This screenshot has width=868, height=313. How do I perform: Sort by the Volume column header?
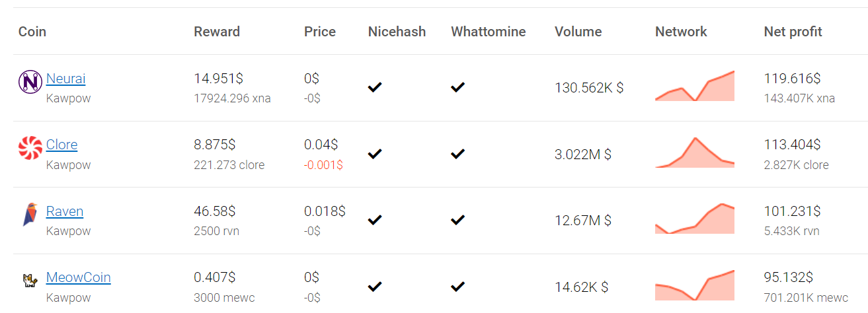(578, 32)
